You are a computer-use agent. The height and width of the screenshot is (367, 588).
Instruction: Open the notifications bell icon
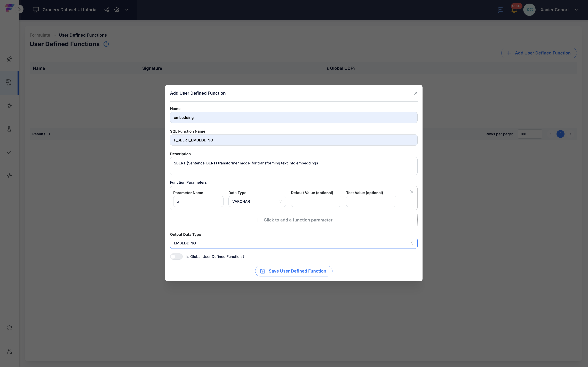coord(514,10)
